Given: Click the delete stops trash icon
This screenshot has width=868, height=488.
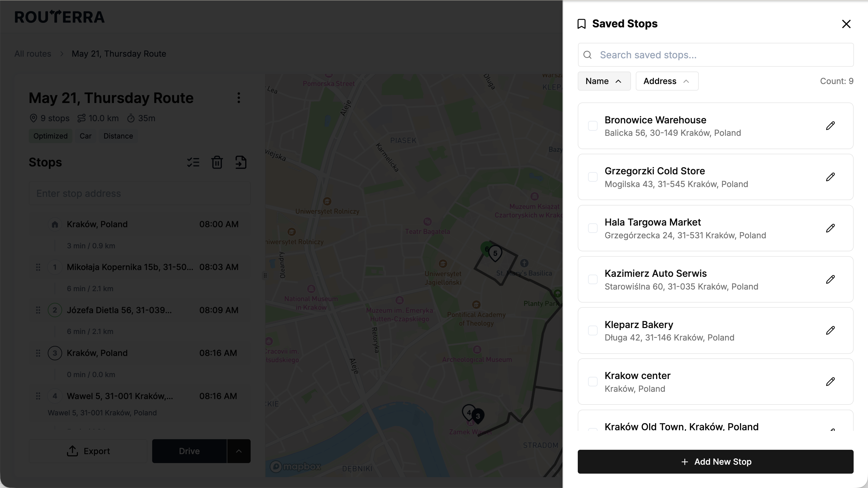Looking at the screenshot, I should pyautogui.click(x=217, y=162).
